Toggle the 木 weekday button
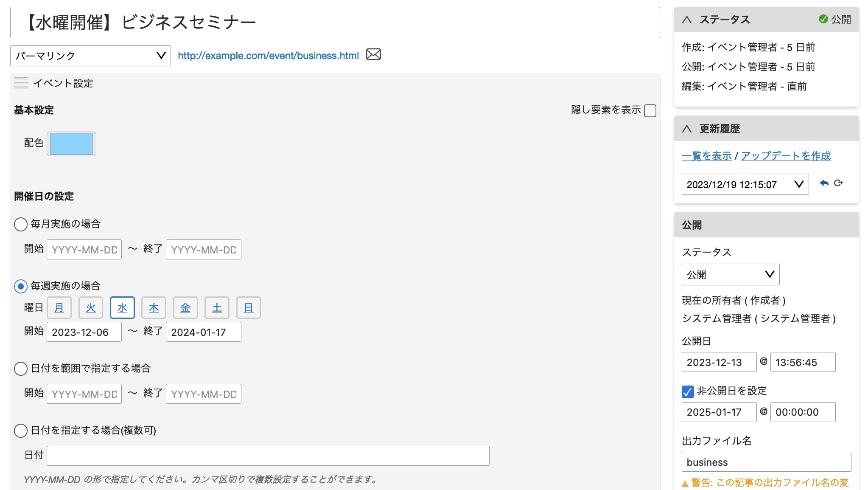The height and width of the screenshot is (490, 868). click(x=154, y=308)
